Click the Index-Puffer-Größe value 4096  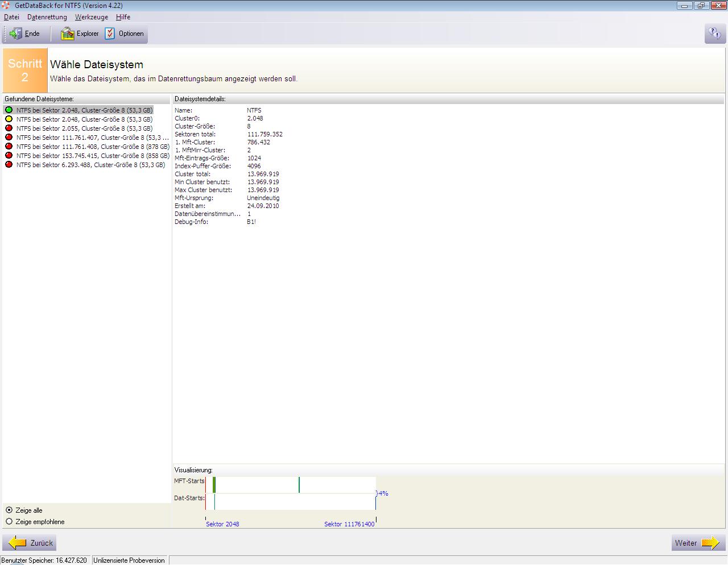click(254, 166)
